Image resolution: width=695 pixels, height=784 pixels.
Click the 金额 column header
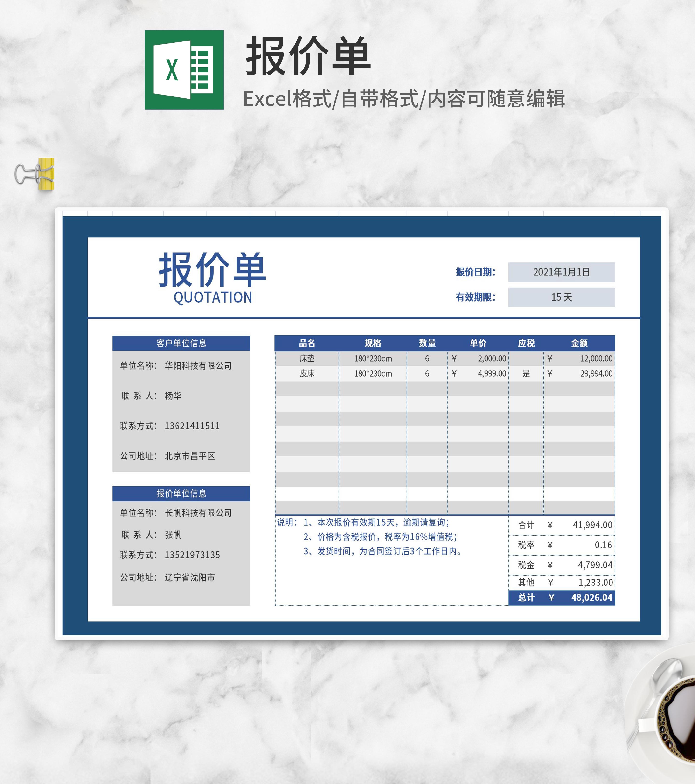(579, 343)
